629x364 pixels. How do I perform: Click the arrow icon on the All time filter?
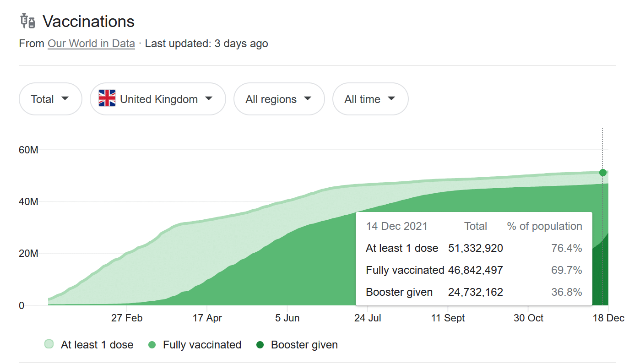click(x=391, y=99)
